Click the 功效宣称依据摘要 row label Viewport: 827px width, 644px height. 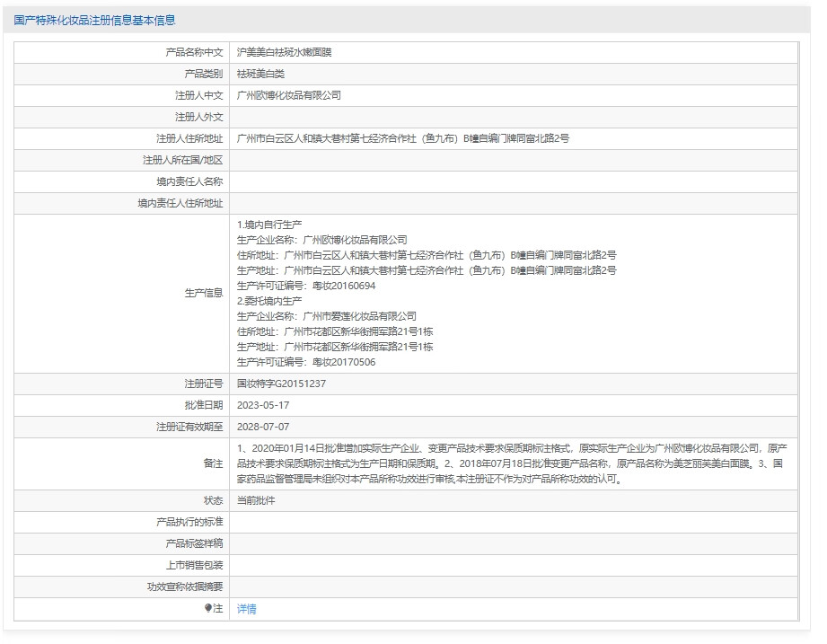(185, 587)
